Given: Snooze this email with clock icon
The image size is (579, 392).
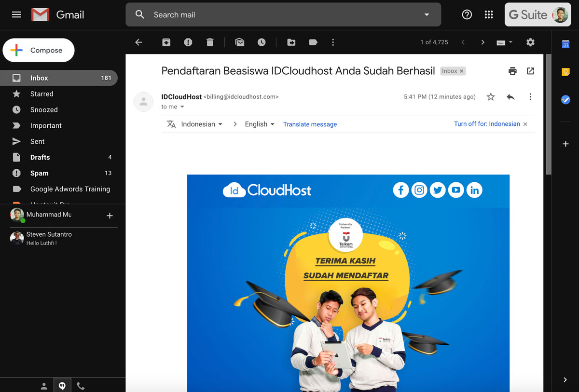Looking at the screenshot, I should tap(262, 42).
